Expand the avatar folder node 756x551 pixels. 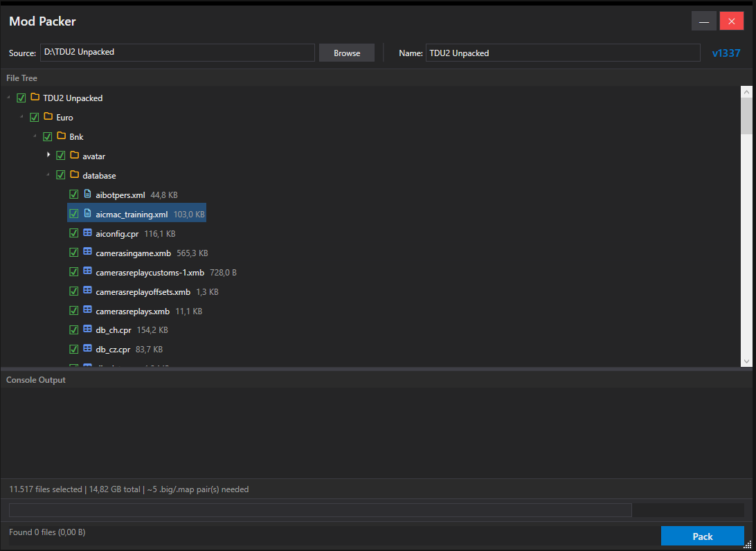48,155
